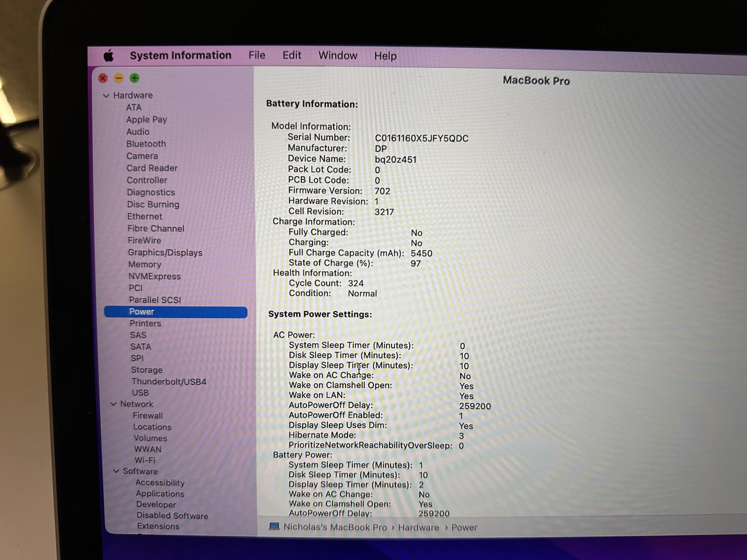Screen dimensions: 747x560
Task: Click the Cycle Count value 324
Action: click(356, 283)
